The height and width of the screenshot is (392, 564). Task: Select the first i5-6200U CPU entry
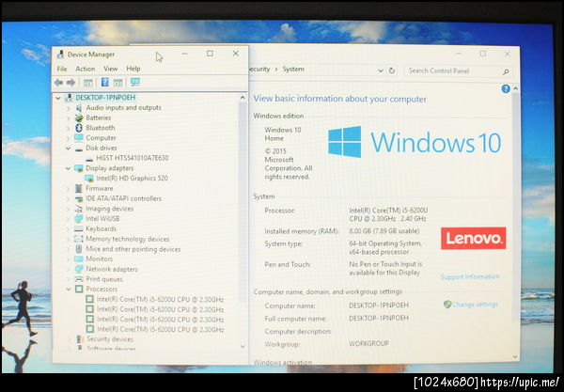pyautogui.click(x=160, y=300)
